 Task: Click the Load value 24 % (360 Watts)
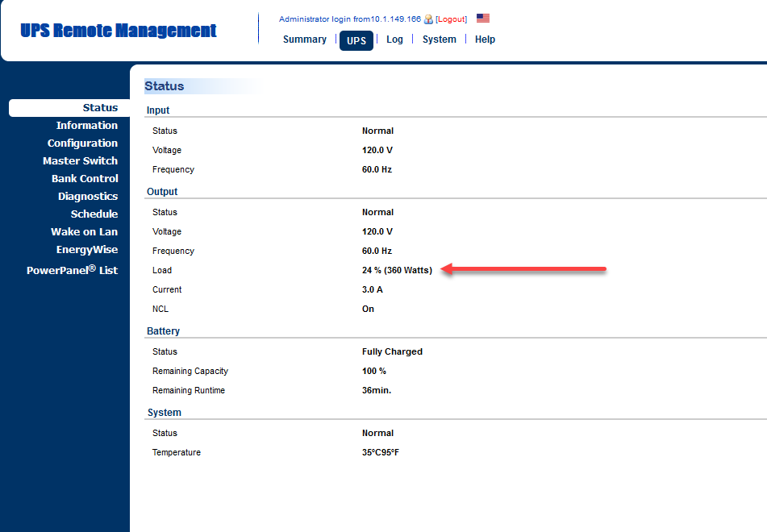point(397,270)
